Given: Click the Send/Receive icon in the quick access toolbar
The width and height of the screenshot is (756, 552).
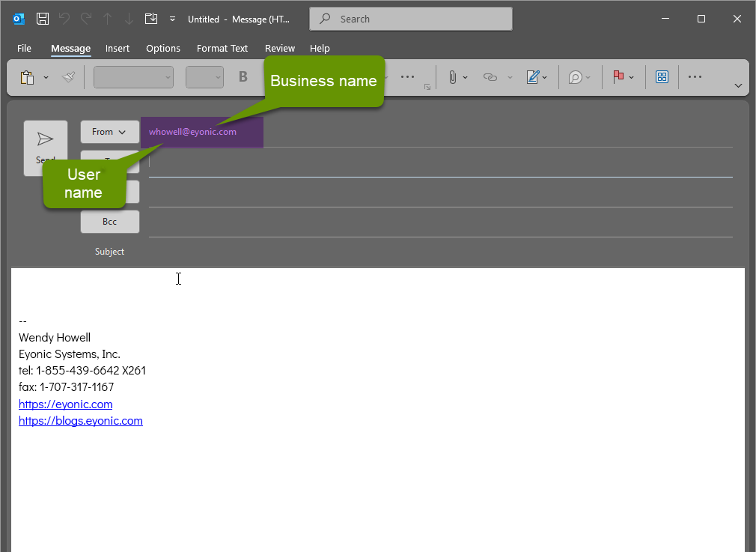Looking at the screenshot, I should pos(150,18).
